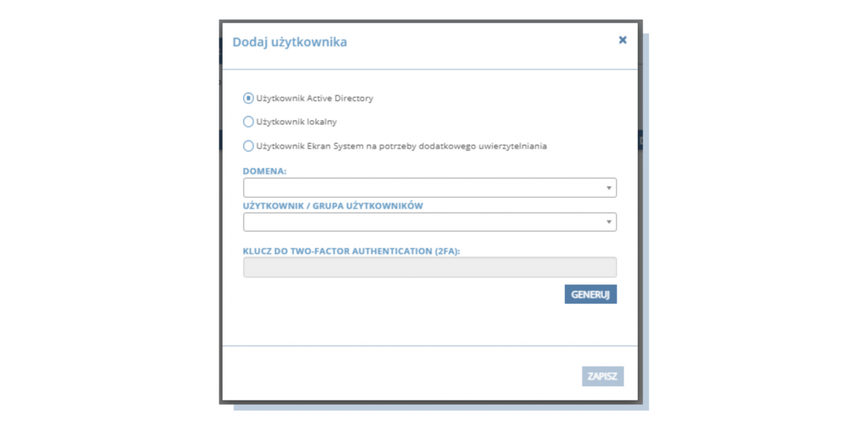Click the 'Klucz do Two-Factor Authentication' label
868x430 pixels.
352,251
